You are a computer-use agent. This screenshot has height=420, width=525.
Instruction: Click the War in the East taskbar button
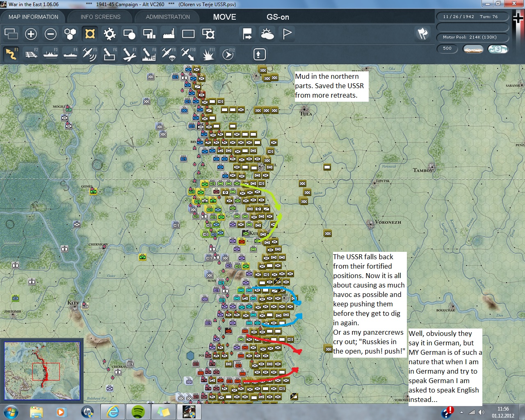[x=189, y=411]
